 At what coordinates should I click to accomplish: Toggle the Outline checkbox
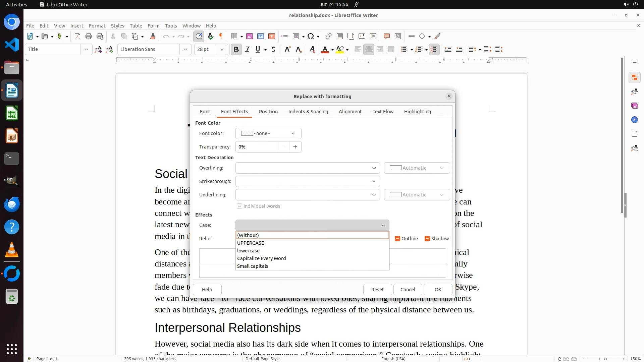pyautogui.click(x=397, y=239)
